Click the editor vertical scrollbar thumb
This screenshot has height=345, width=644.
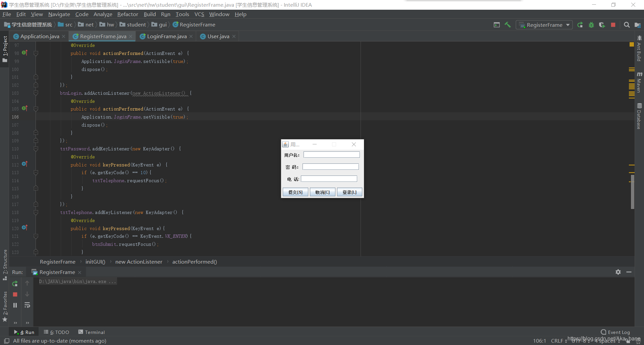click(632, 192)
